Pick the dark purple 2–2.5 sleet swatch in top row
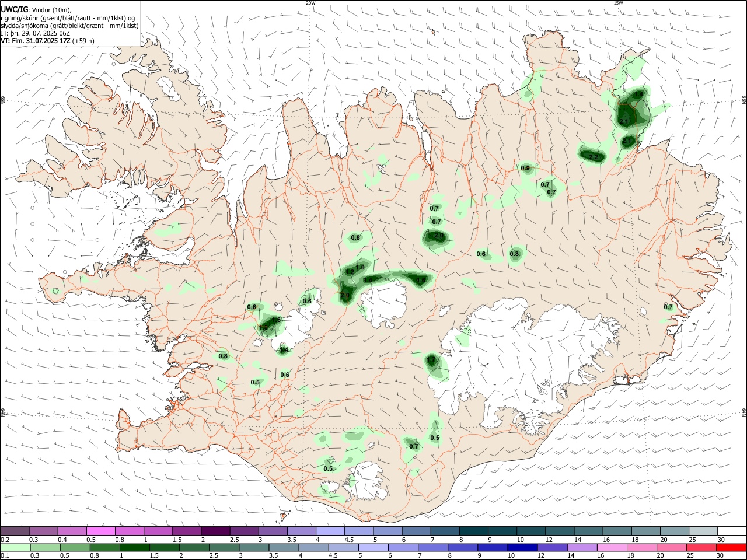Viewport: 747px width, 560px height. (215, 531)
